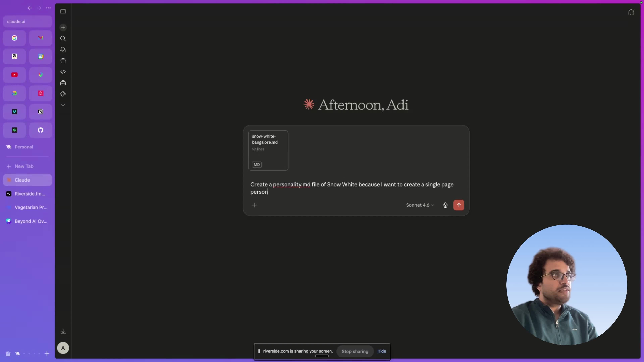Send the message with red arrow button
This screenshot has width=644, height=362.
coord(459,205)
